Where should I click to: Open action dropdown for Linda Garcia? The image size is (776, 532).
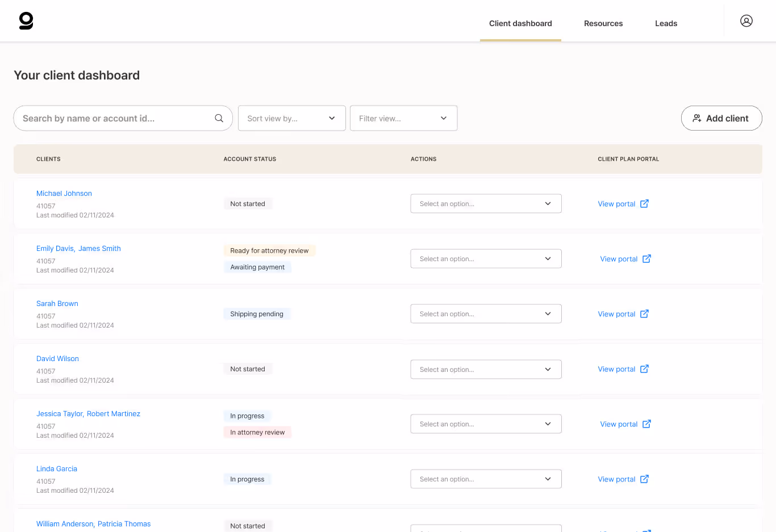pyautogui.click(x=486, y=479)
